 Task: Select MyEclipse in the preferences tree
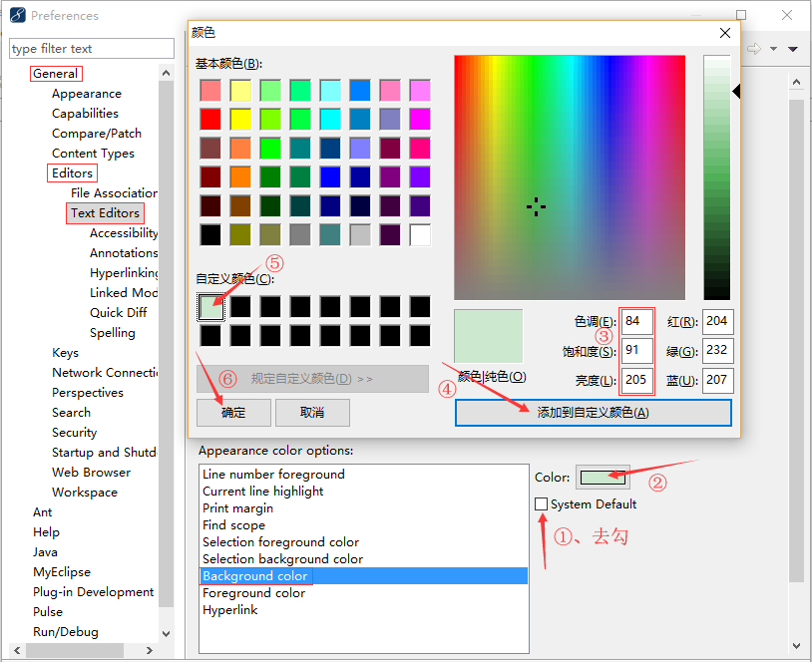coord(62,572)
